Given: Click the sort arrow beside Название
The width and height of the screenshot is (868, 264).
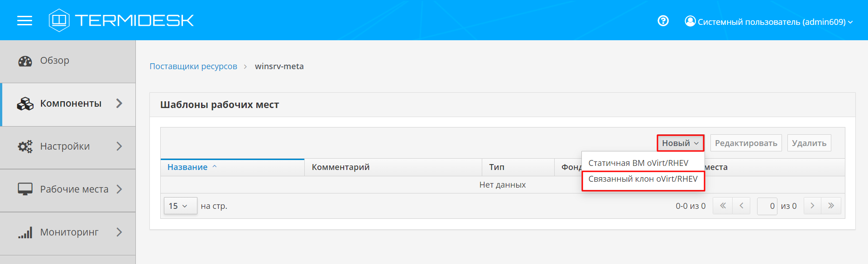Looking at the screenshot, I should point(215,166).
